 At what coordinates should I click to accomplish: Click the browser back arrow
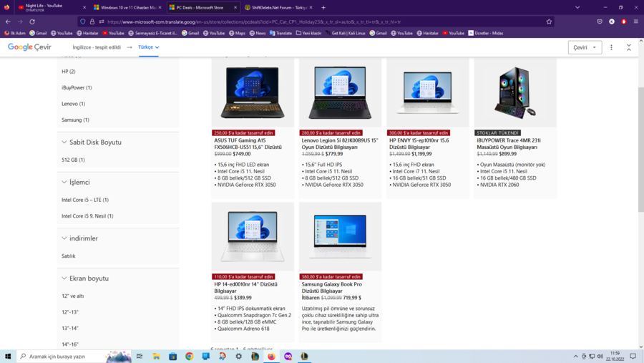[x=8, y=21]
